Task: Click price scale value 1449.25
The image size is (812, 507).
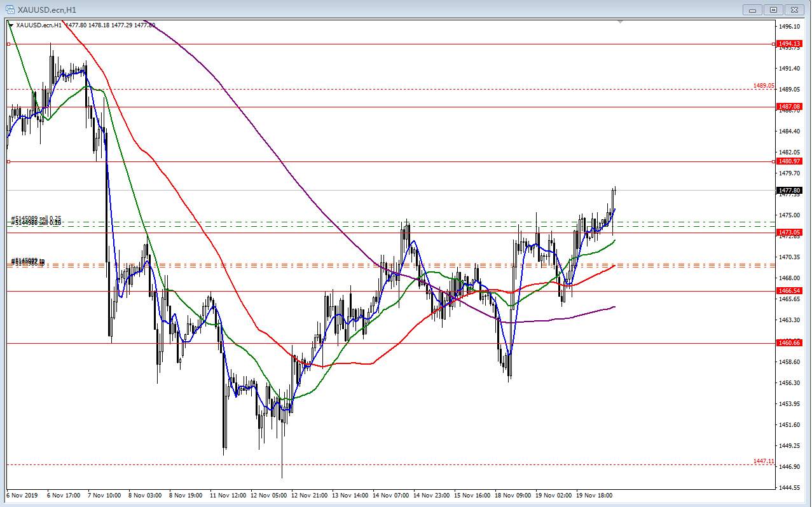Action: point(789,446)
